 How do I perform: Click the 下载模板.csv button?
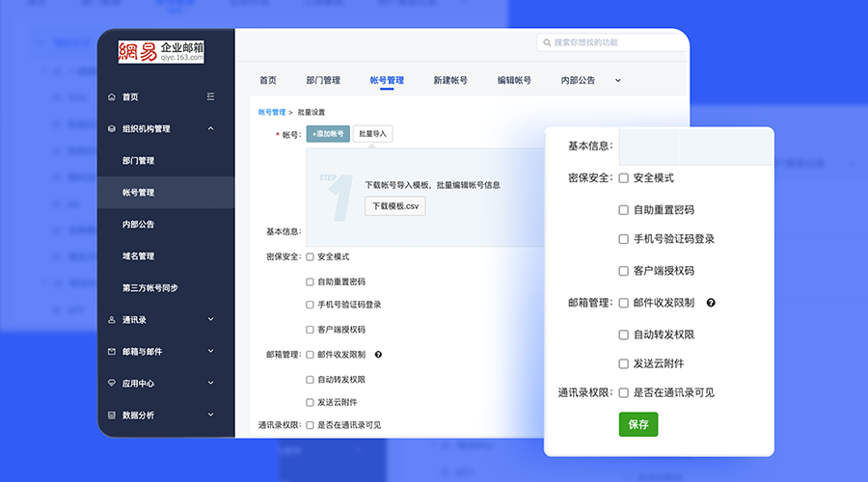[394, 206]
